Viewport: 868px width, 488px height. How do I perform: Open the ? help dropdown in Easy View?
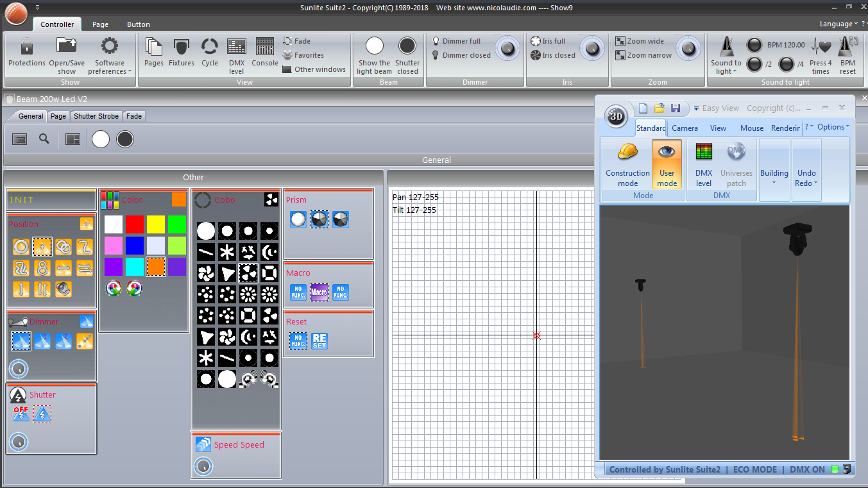(x=810, y=127)
